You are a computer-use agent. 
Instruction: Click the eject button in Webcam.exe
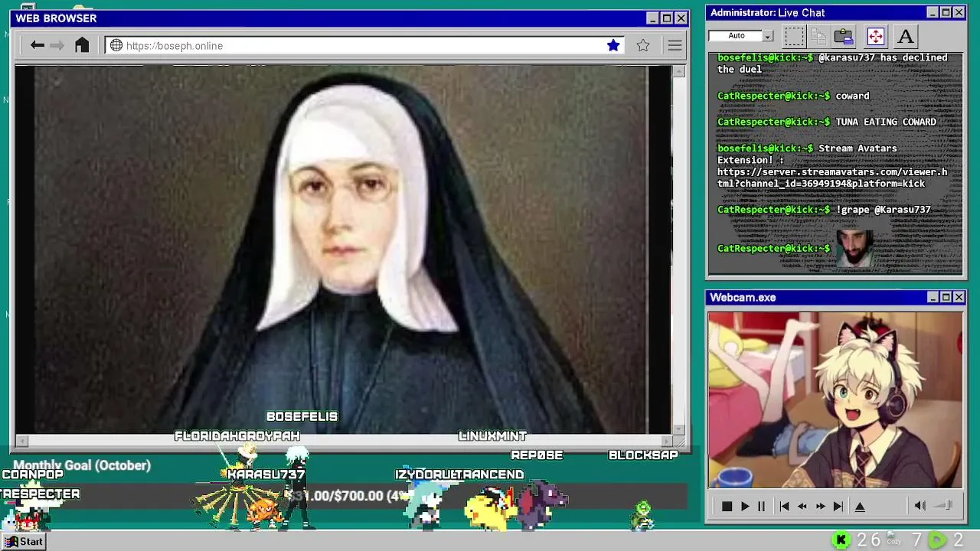point(860,506)
